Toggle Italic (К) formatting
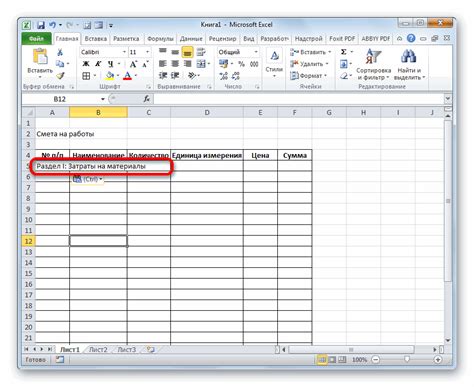This screenshot has height=387, width=474. [x=98, y=64]
